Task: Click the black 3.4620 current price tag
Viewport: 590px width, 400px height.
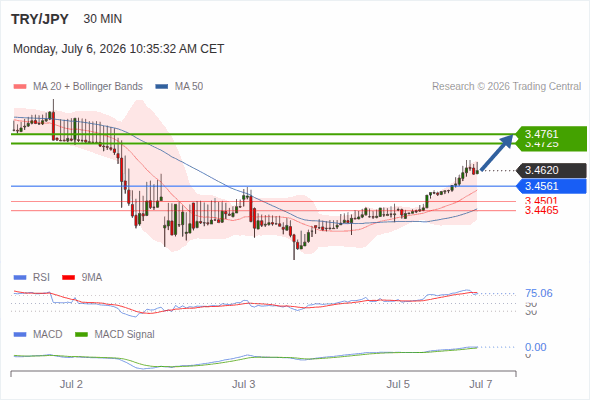Action: point(551,170)
